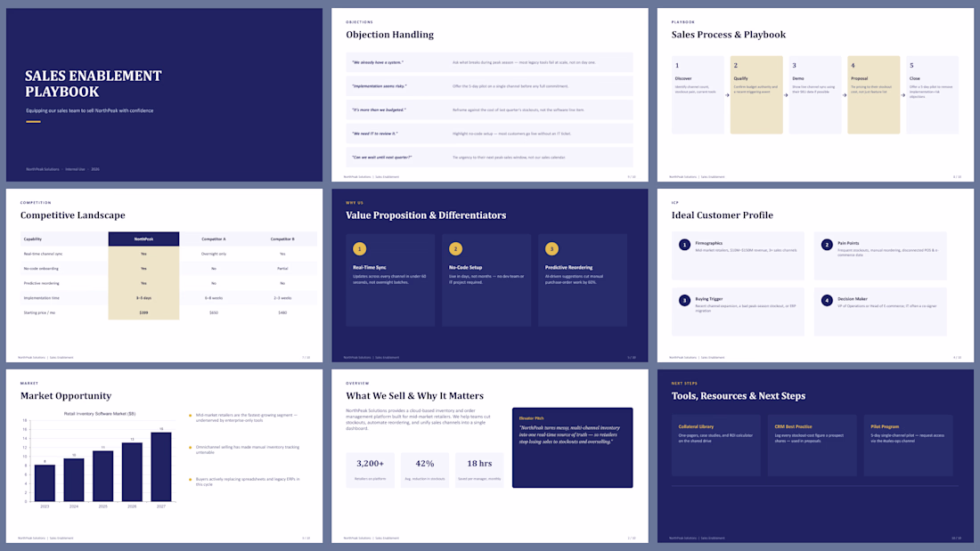The width and height of the screenshot is (980, 551).
Task: Click the "Overnight only" cell under Competitor A
Action: click(x=214, y=254)
